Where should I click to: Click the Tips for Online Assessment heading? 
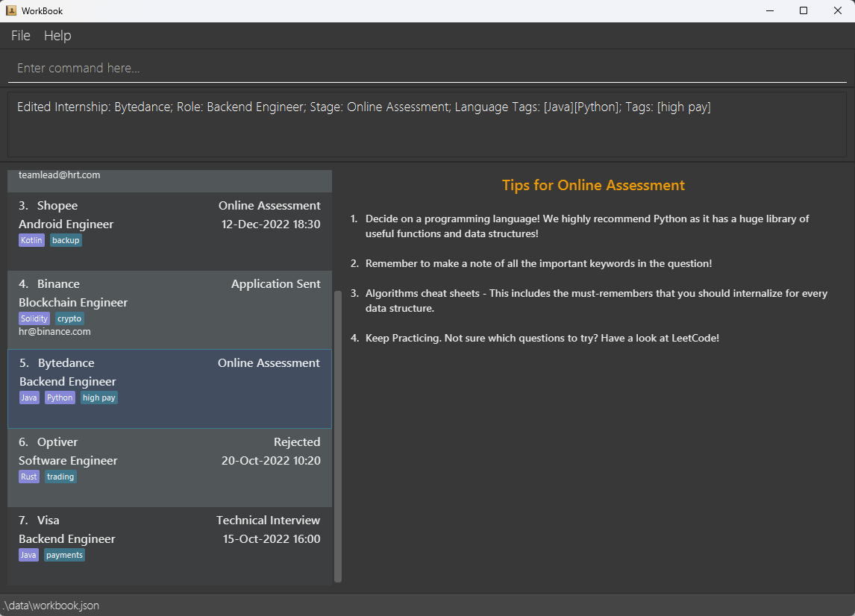tap(593, 186)
